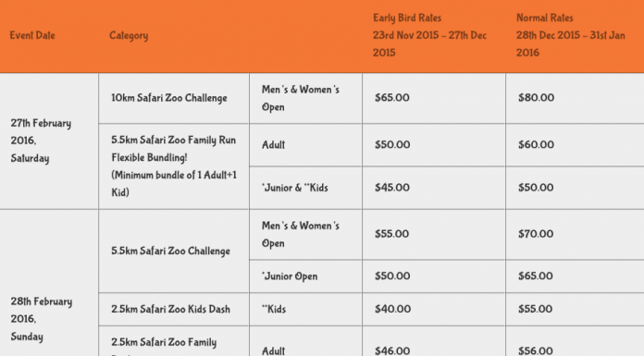Click the 28th February 2016 Sunday cell
644x356 pixels.
(x=49, y=283)
